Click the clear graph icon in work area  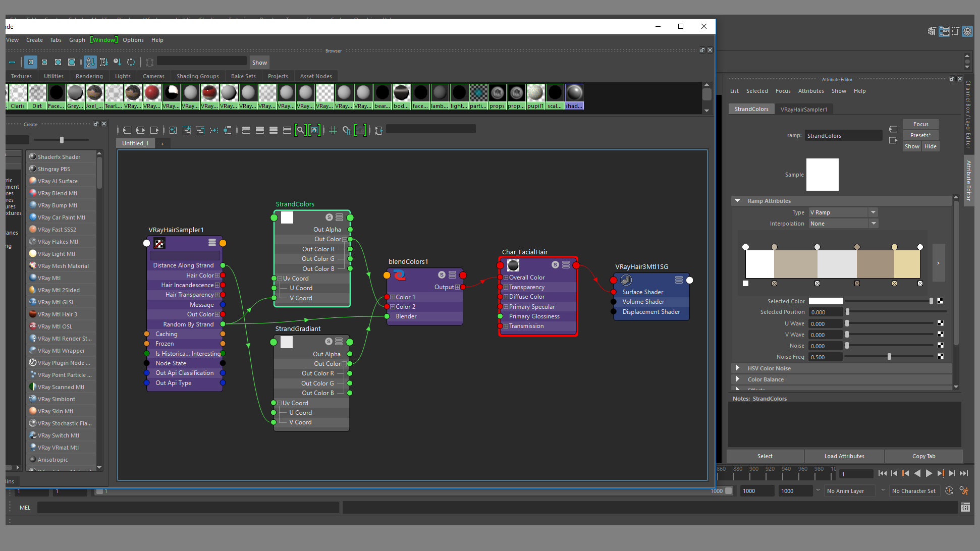(x=173, y=130)
